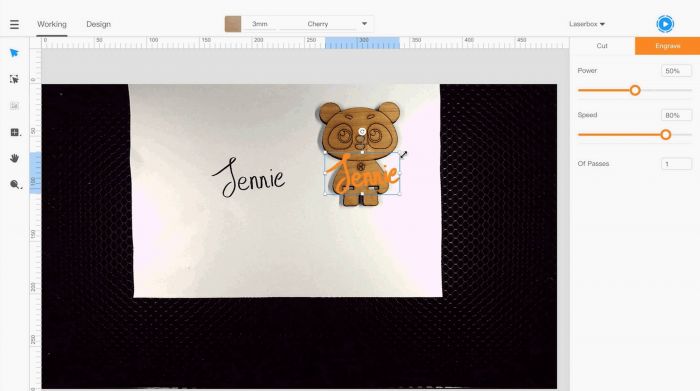700x391 pixels.
Task: Activate the hand pan tool
Action: point(14,158)
